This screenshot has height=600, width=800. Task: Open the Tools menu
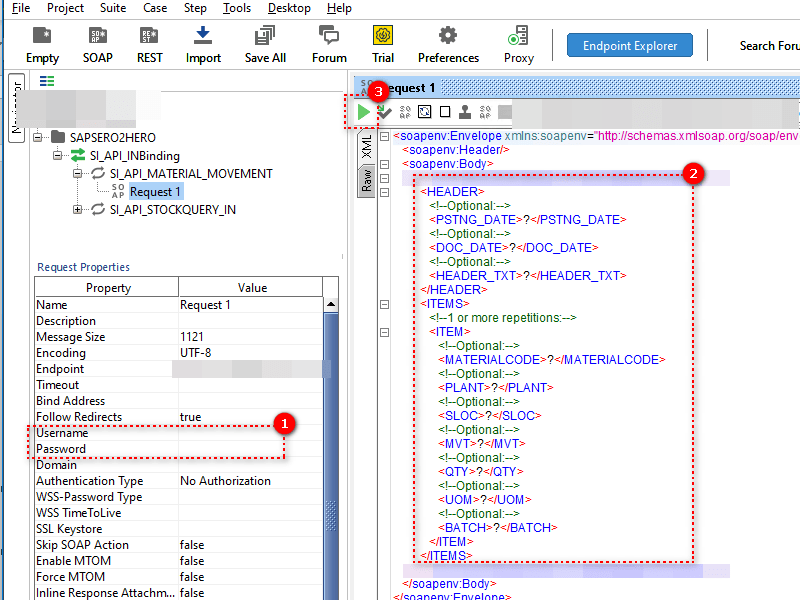pos(237,8)
